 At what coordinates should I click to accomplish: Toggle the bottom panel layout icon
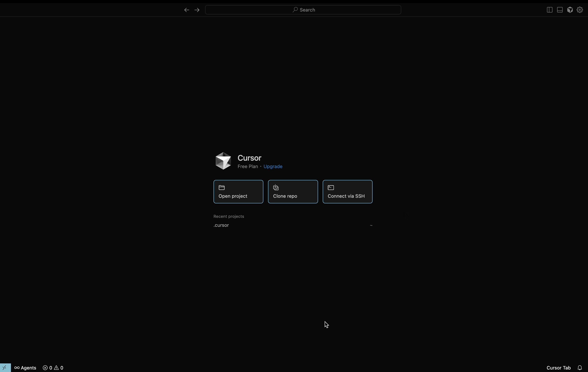pos(560,10)
